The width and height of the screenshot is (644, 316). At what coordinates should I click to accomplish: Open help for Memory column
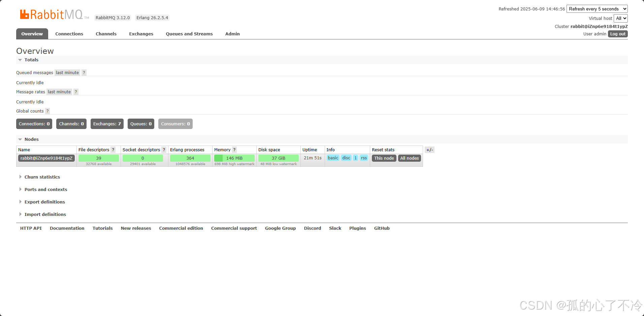point(234,150)
